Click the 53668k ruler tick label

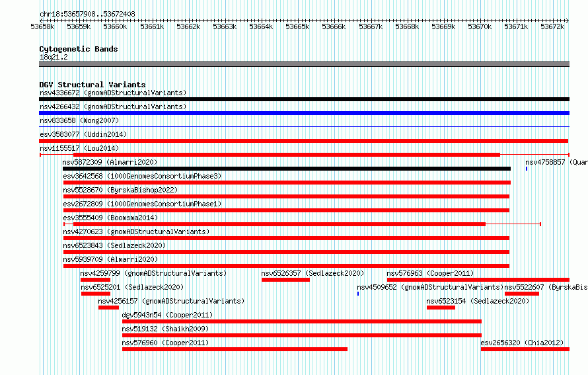coord(407,26)
